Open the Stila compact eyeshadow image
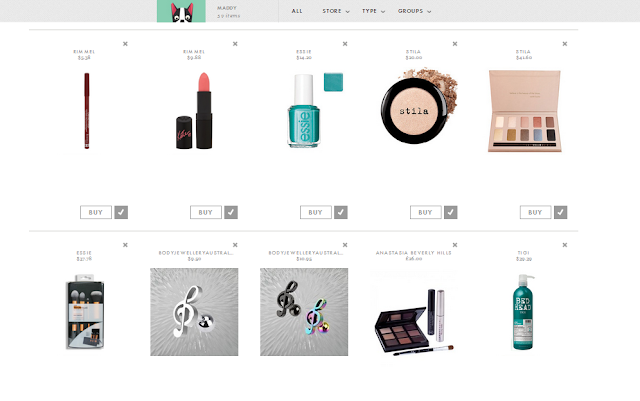Screen dimensions: 640x401 pyautogui.click(x=419, y=106)
